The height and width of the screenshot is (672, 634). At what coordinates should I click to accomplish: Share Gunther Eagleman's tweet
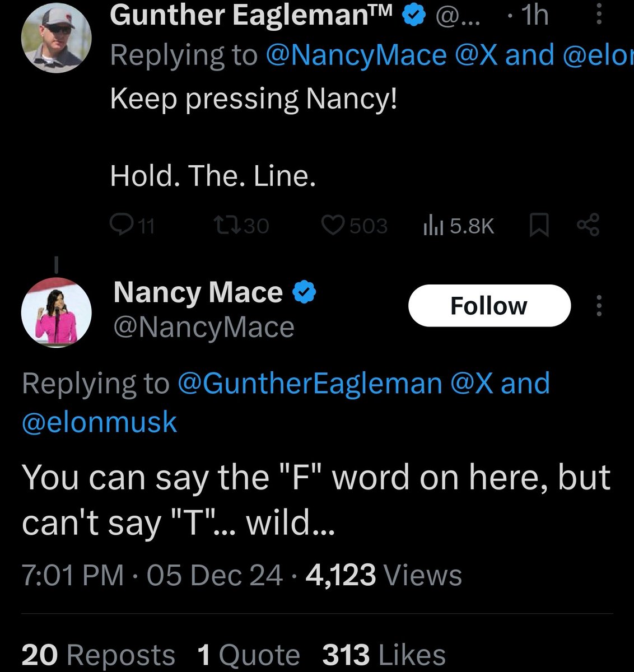point(588,225)
